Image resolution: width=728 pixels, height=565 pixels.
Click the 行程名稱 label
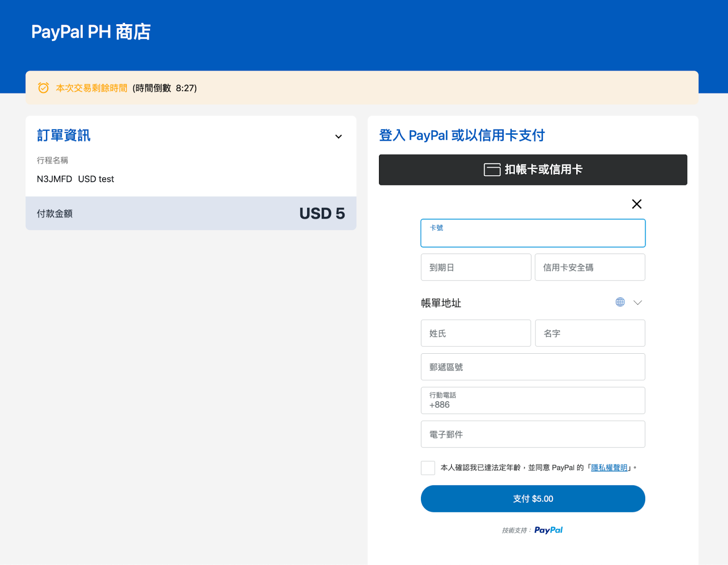tap(52, 160)
